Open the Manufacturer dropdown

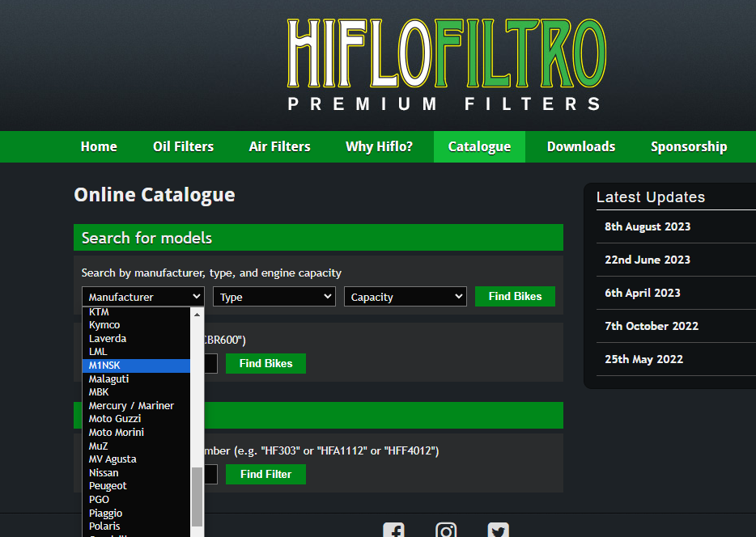pos(143,297)
